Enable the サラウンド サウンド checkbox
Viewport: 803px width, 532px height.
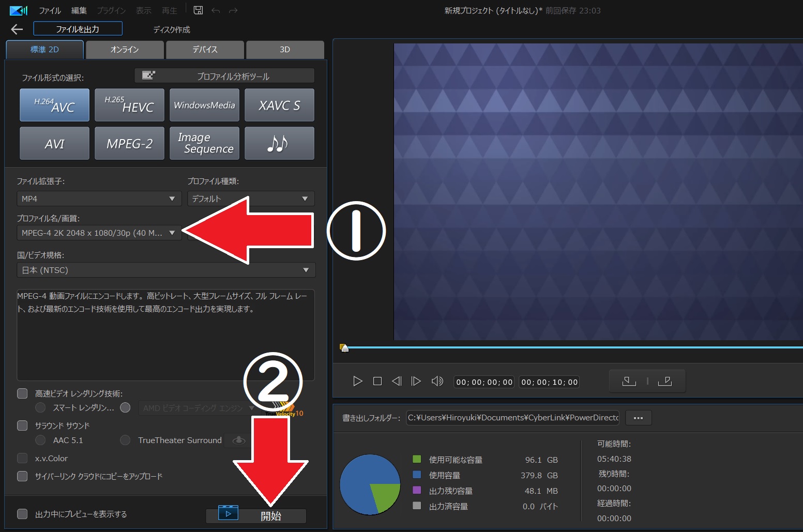coord(22,425)
